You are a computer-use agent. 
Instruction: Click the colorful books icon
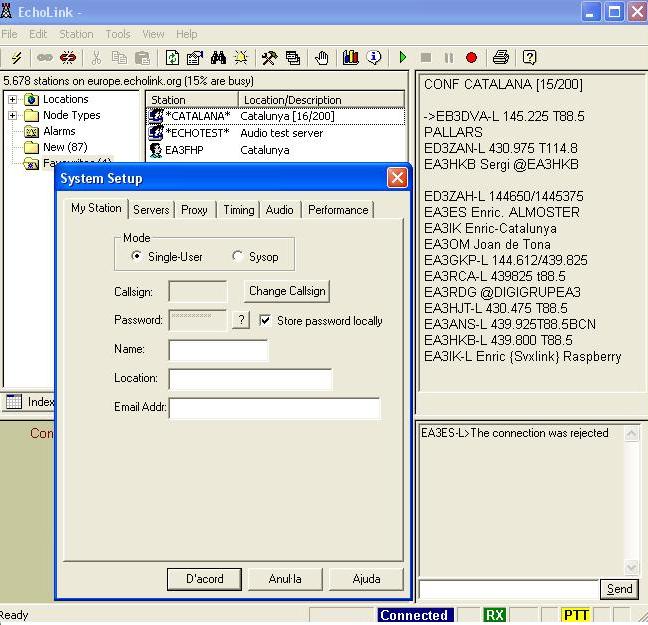tap(350, 57)
